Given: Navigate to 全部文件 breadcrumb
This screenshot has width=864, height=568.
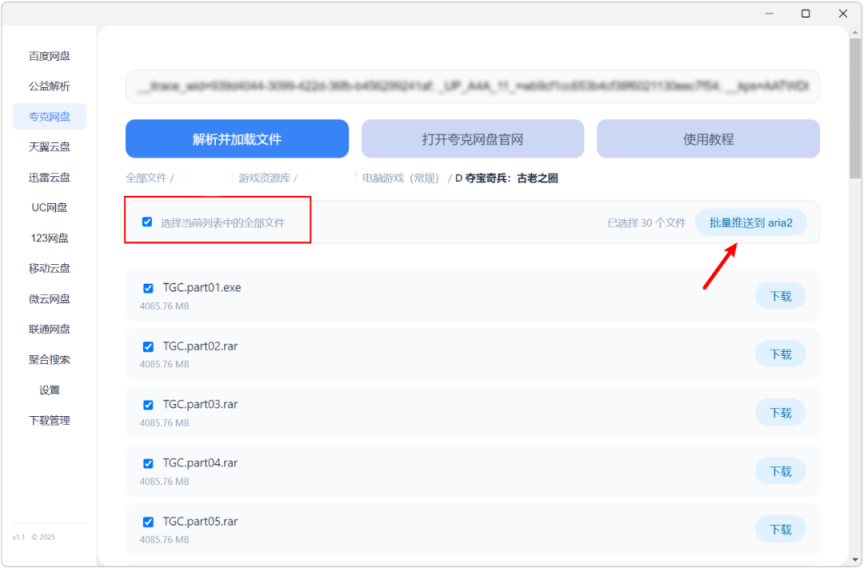Looking at the screenshot, I should [146, 178].
